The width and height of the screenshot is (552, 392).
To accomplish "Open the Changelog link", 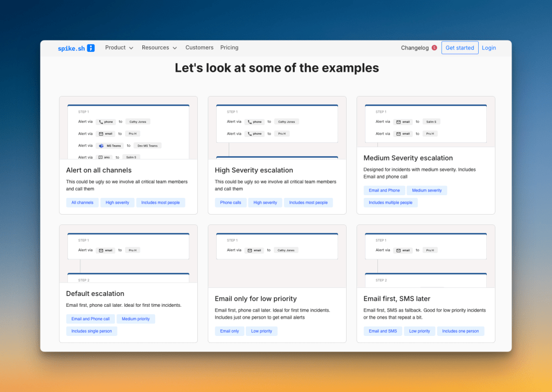I will point(415,48).
